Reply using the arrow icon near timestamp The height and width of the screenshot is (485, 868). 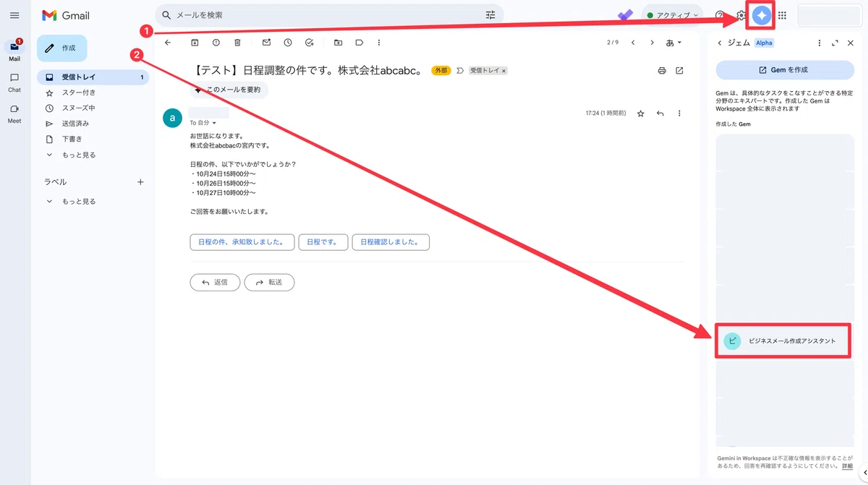point(660,113)
